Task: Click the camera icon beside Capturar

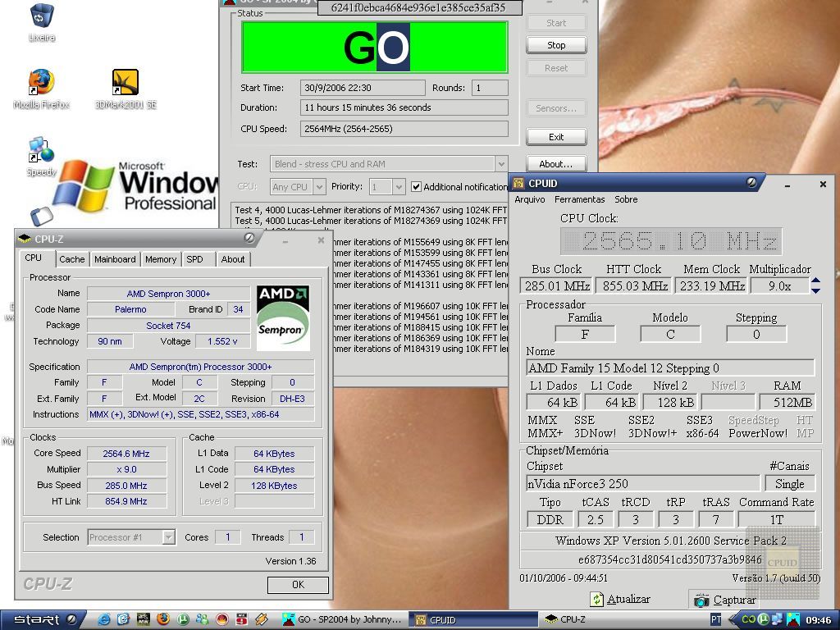Action: click(x=701, y=600)
